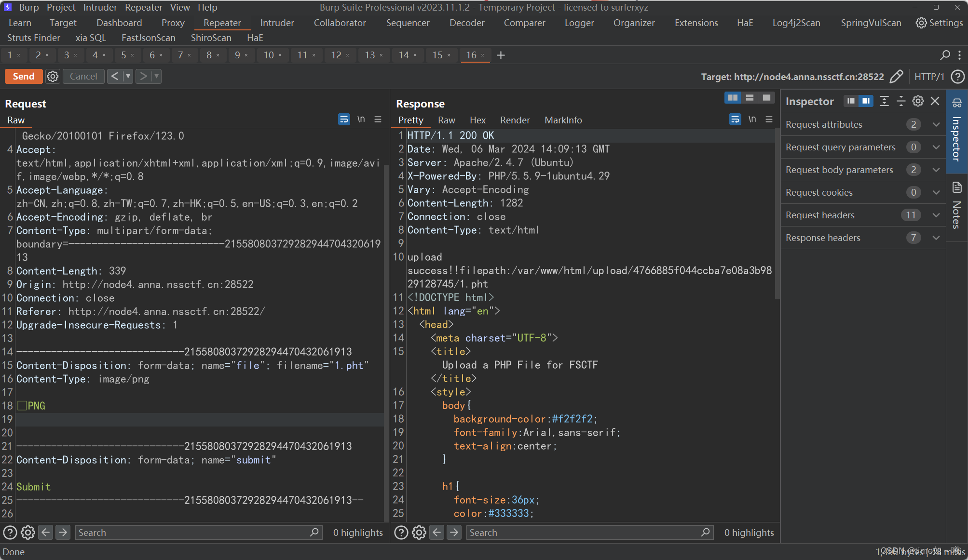Expand Request cookies section
Screen dimensions: 968x560
863,192
